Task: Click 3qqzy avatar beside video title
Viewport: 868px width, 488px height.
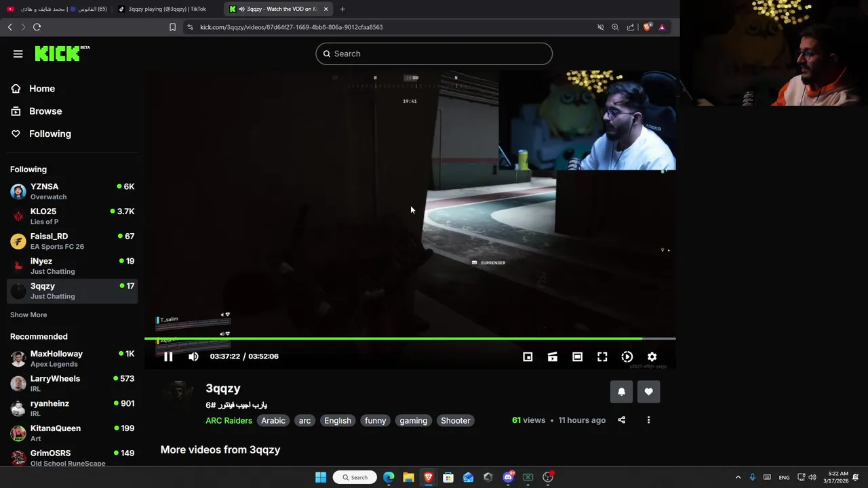Action: (178, 392)
